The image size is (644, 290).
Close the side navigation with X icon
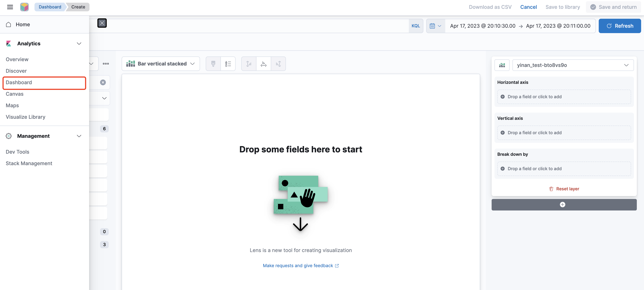click(x=102, y=23)
